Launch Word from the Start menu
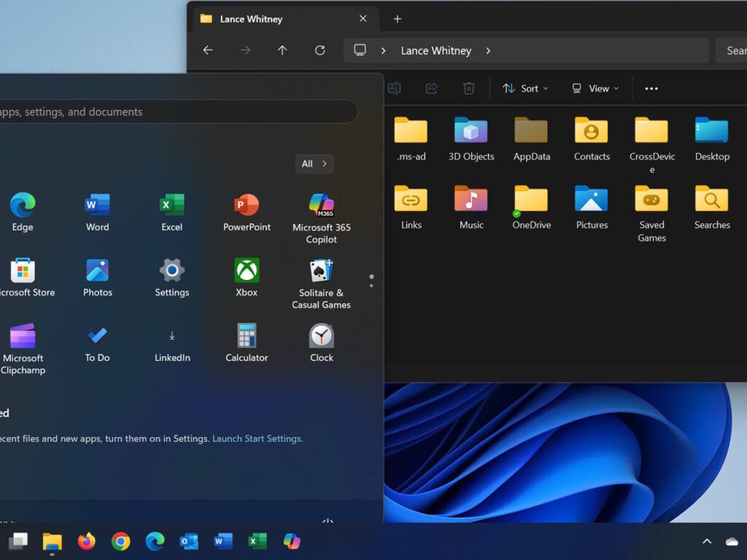747x560 pixels. point(97,212)
